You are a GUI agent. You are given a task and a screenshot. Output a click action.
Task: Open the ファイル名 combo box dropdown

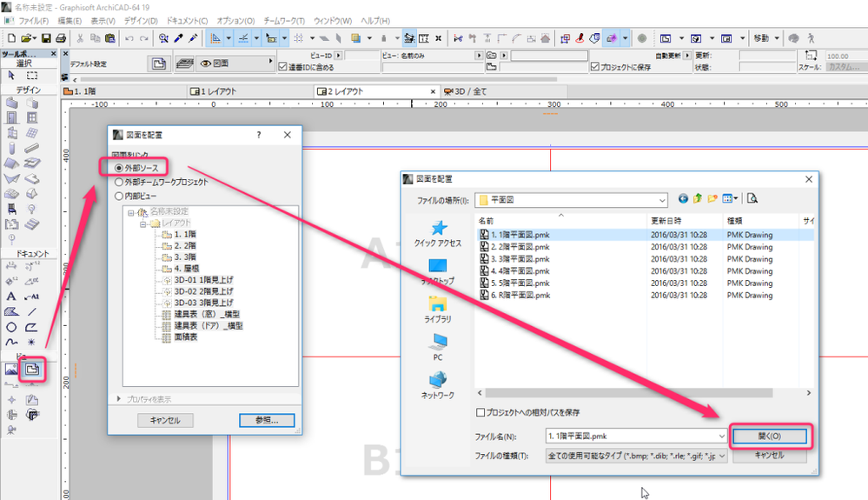tap(721, 437)
